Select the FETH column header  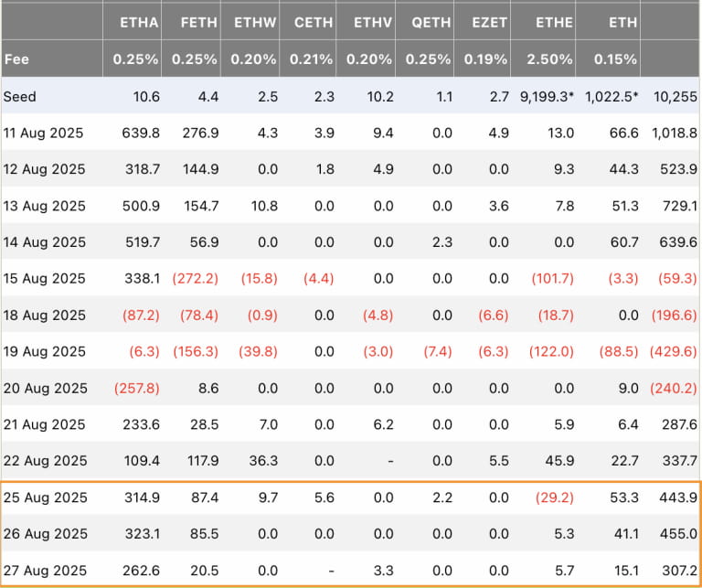[198, 23]
